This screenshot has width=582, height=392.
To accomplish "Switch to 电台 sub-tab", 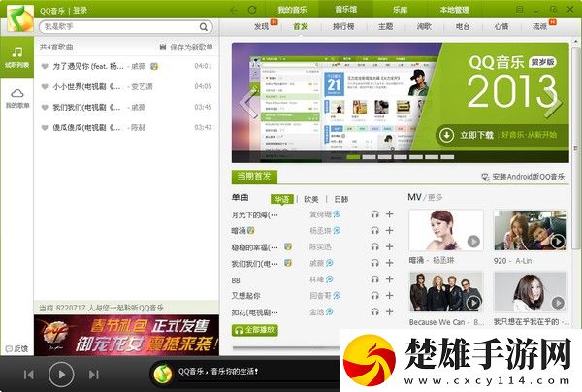I will point(463,27).
